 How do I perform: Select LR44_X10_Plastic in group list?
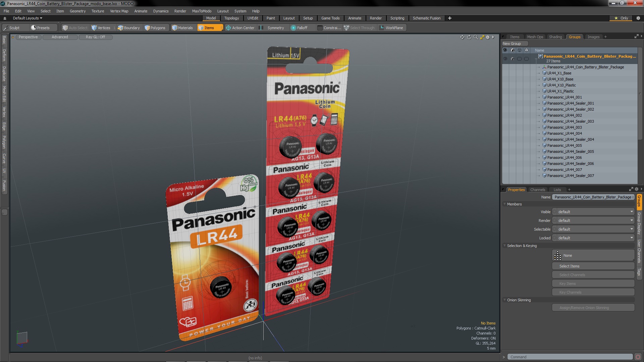coord(561,85)
